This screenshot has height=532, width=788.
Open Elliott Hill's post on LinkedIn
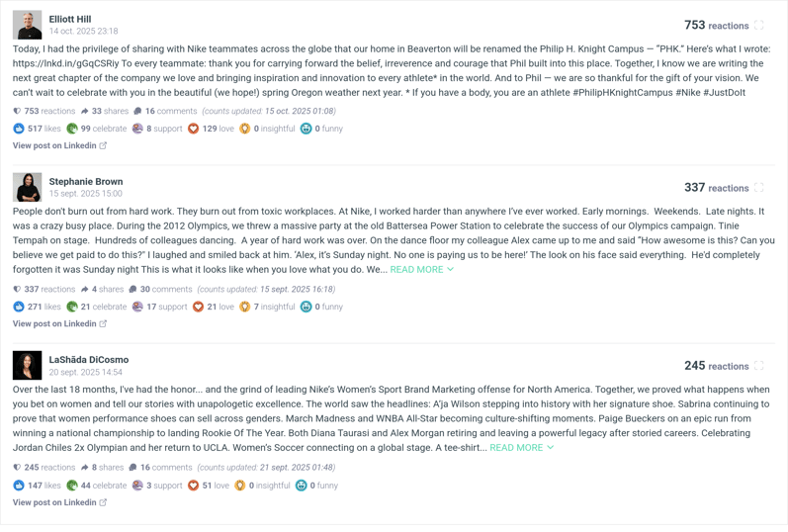click(x=59, y=145)
